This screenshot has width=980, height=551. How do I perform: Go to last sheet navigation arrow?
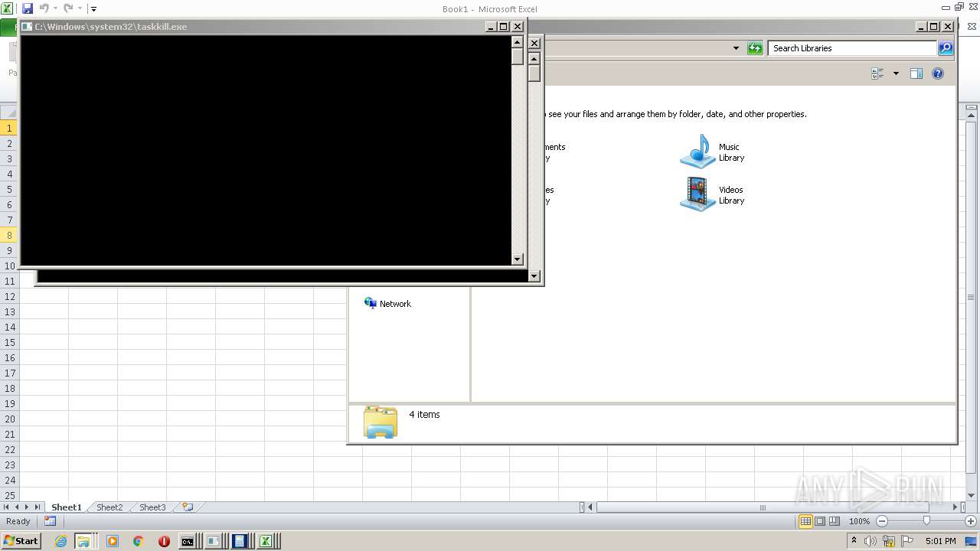(x=37, y=507)
